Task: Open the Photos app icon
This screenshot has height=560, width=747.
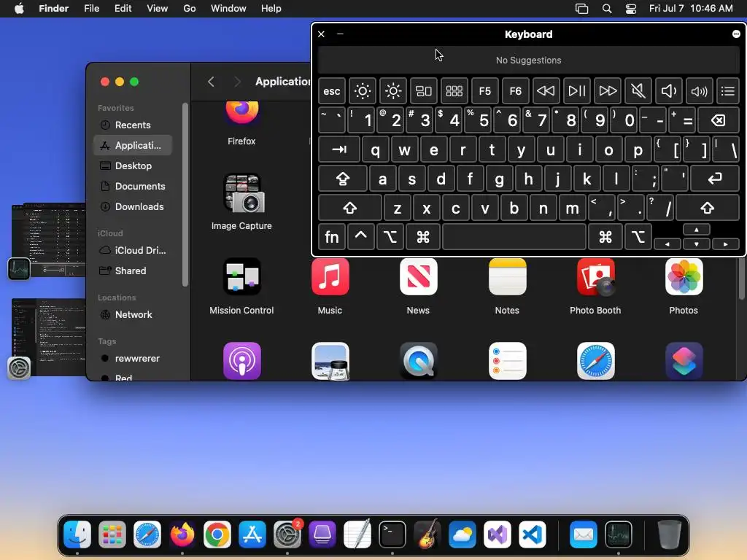Action: coord(684,276)
